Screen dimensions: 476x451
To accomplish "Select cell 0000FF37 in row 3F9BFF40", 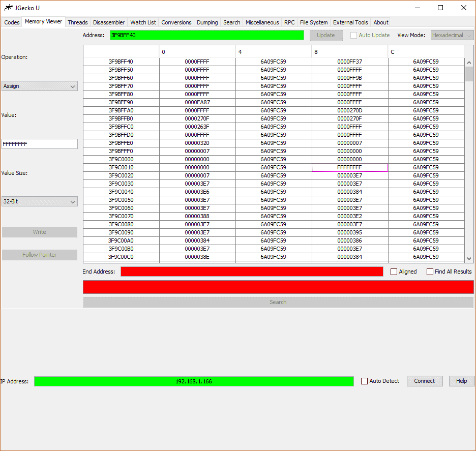I will tap(350, 62).
